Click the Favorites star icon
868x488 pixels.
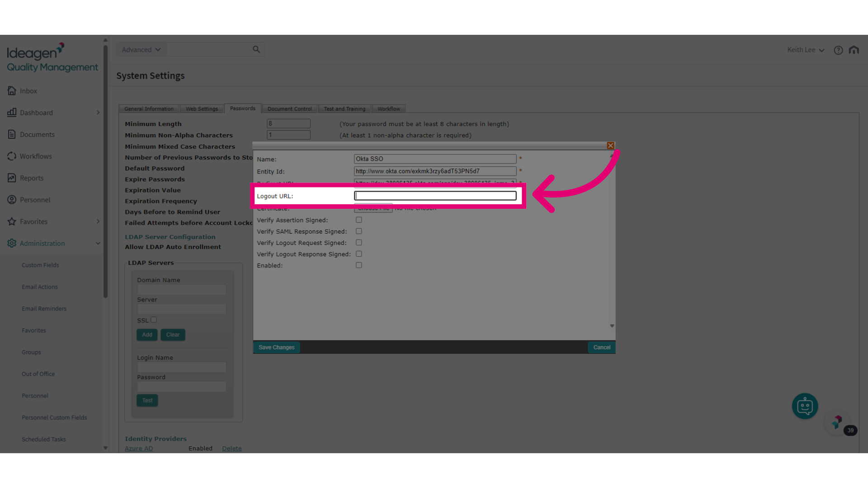tap(12, 221)
